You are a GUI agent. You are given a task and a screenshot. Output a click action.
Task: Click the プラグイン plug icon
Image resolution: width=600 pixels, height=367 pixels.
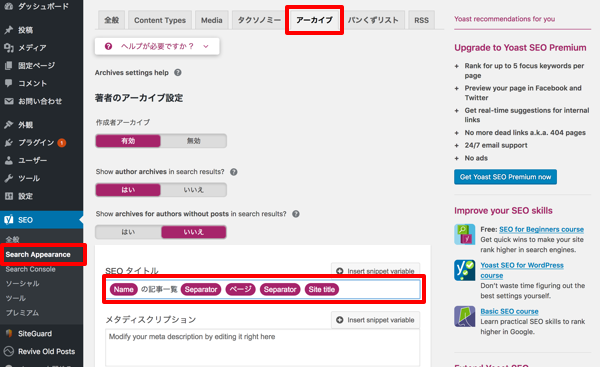click(9, 142)
